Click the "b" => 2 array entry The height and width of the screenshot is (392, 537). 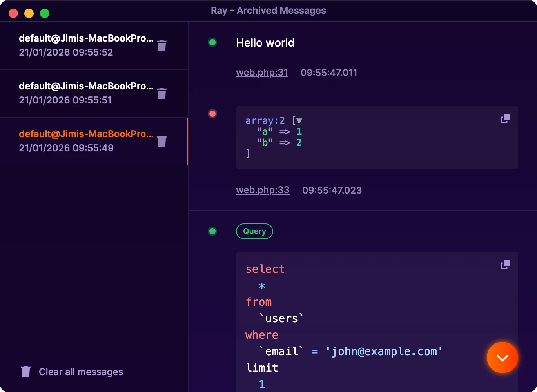tap(279, 142)
